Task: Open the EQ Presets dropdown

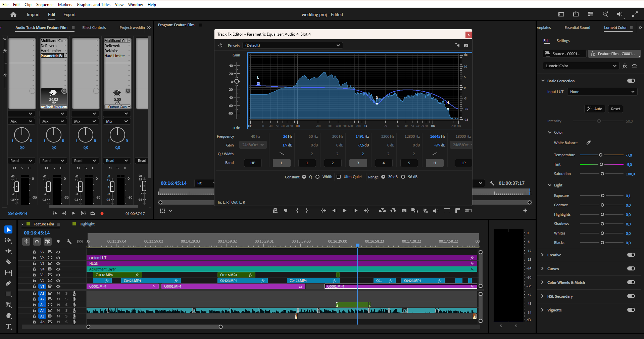Action: 292,45
